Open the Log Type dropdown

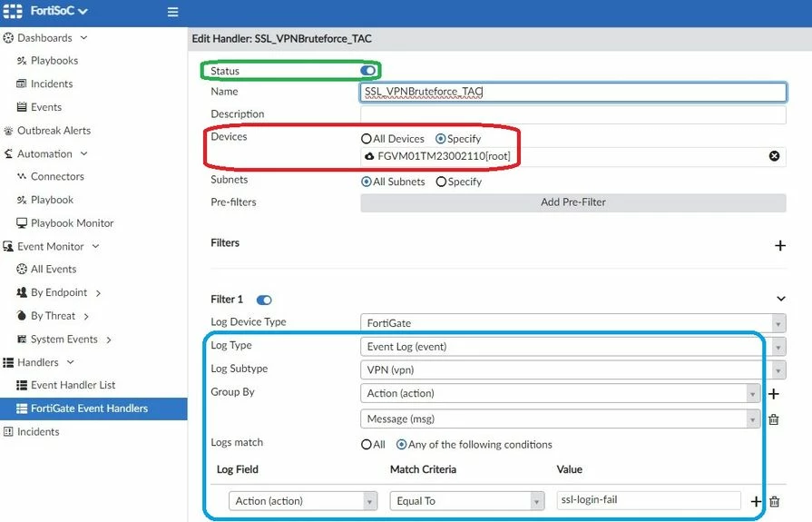tap(573, 347)
